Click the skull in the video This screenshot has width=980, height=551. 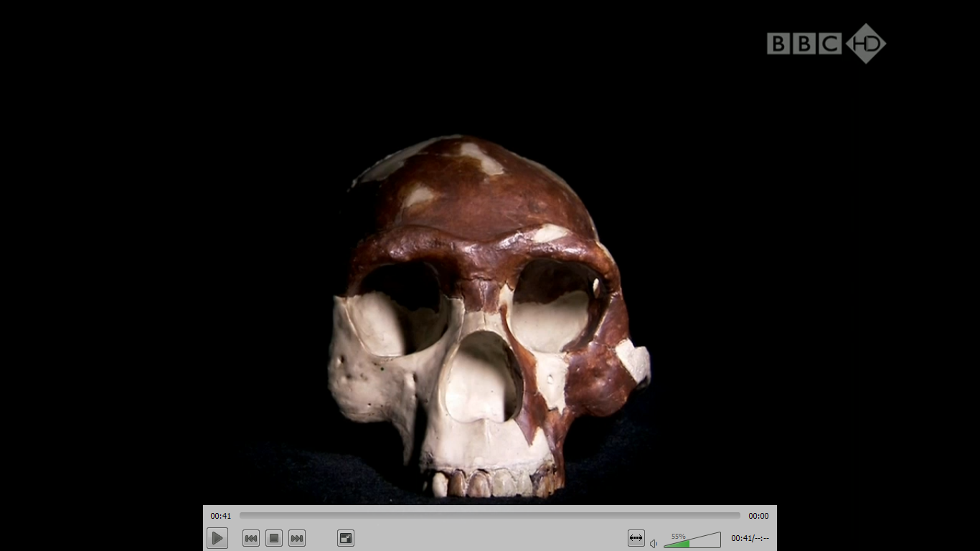pyautogui.click(x=488, y=316)
